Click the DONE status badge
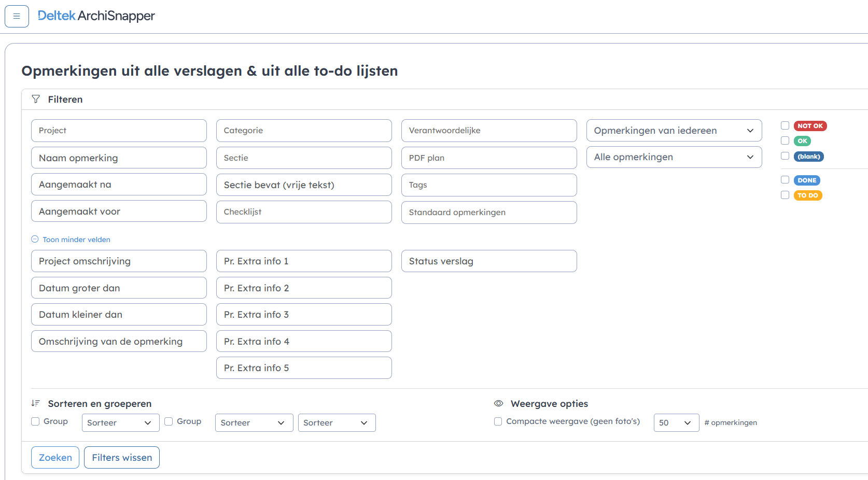Viewport: 868px width, 480px height. tap(807, 180)
